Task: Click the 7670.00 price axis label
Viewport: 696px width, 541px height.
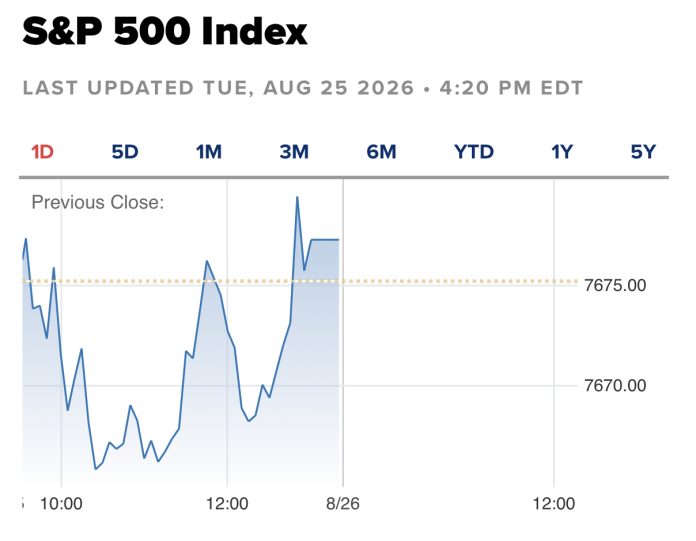Action: tap(615, 385)
